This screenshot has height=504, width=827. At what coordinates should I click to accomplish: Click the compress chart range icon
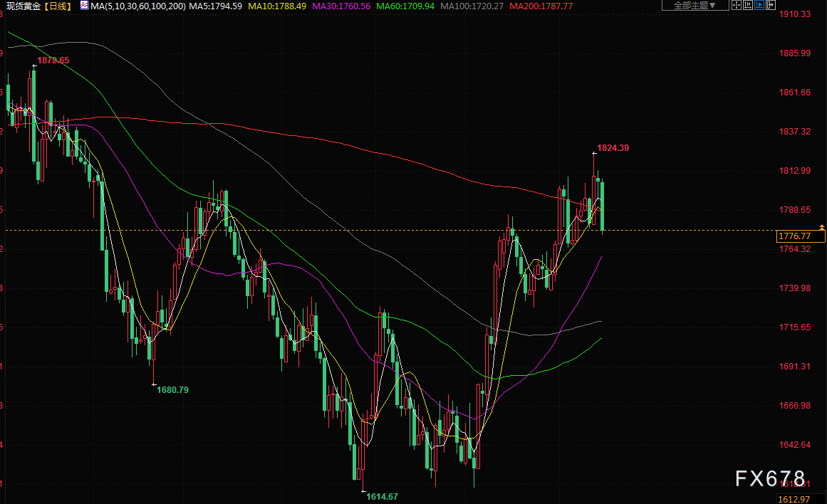tap(748, 5)
